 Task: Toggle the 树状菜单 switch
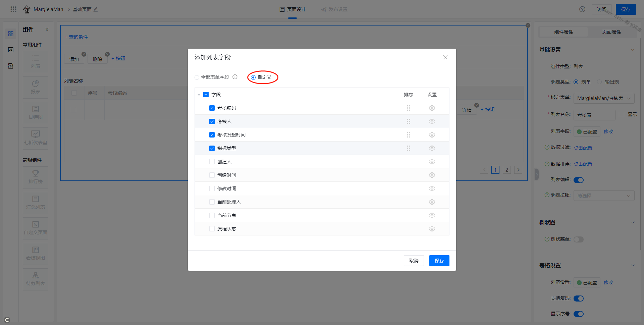click(x=579, y=239)
